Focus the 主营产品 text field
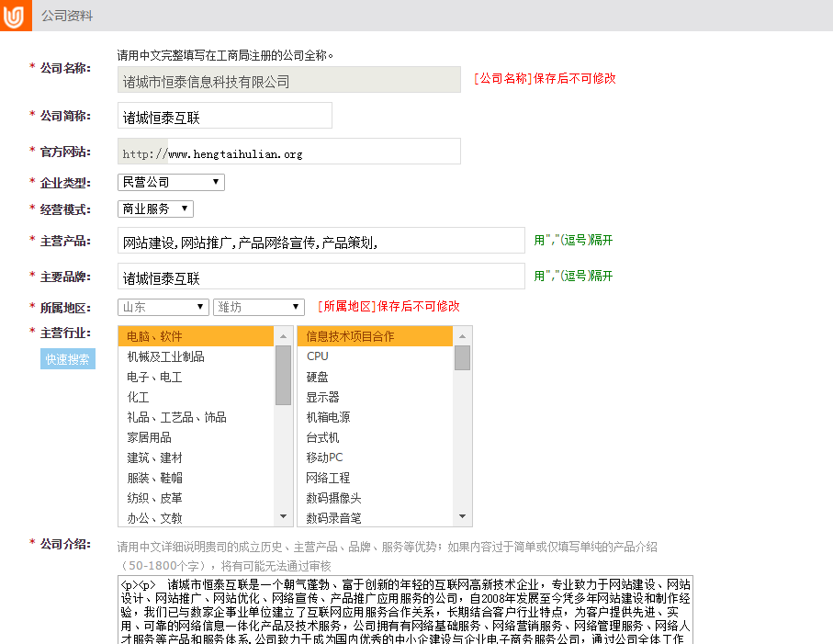833x644 pixels. pos(321,242)
